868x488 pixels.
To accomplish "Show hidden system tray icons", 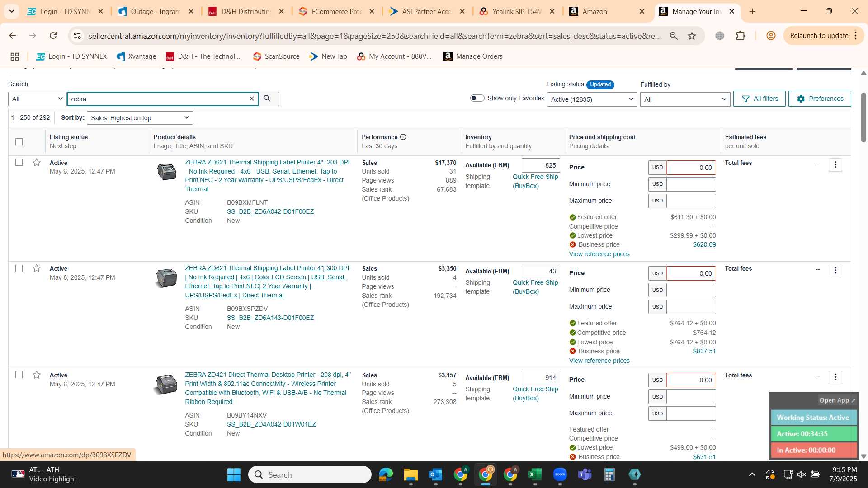I will [752, 474].
